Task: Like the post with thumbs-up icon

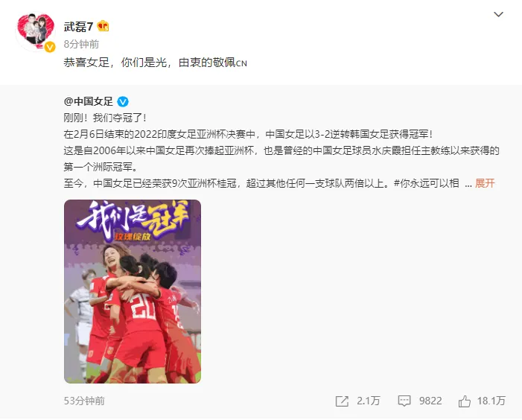Action: pyautogui.click(x=465, y=401)
